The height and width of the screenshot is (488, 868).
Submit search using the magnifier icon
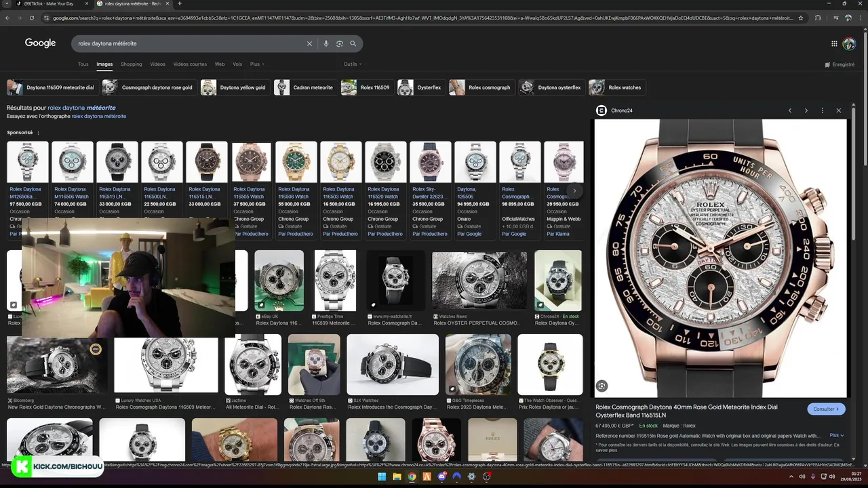click(353, 43)
